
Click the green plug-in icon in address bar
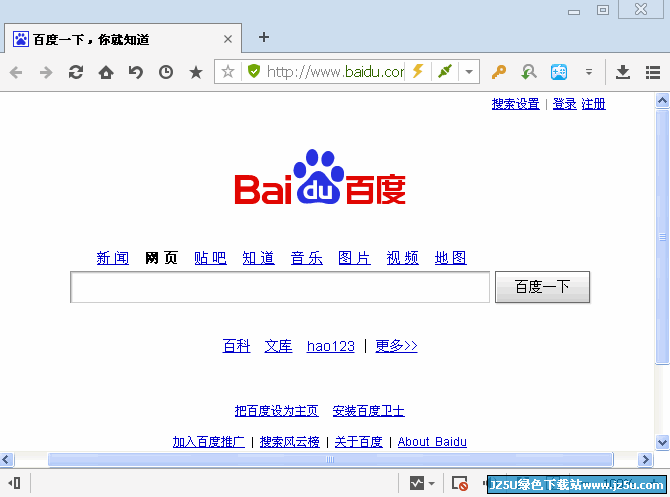point(445,71)
